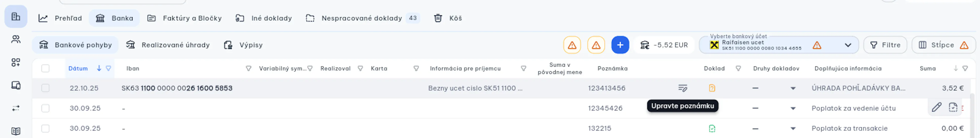Switch to the Faktúry a Bločky tab

pos(184,18)
